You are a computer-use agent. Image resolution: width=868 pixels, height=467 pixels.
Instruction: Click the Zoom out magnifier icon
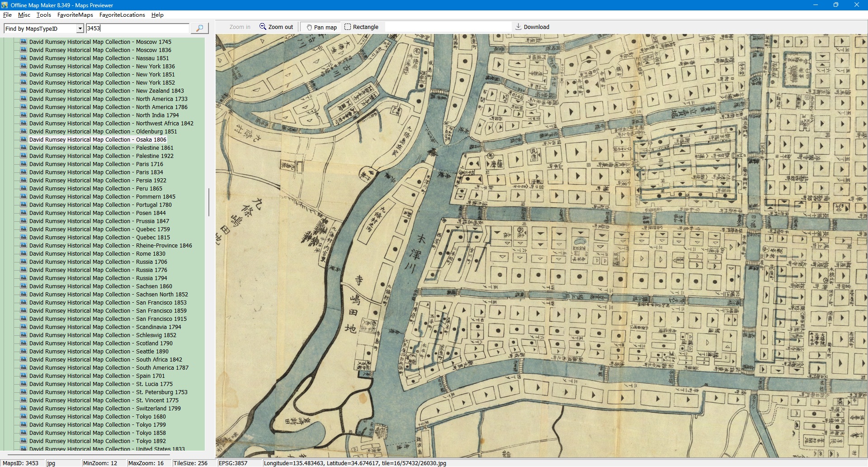pos(263,27)
